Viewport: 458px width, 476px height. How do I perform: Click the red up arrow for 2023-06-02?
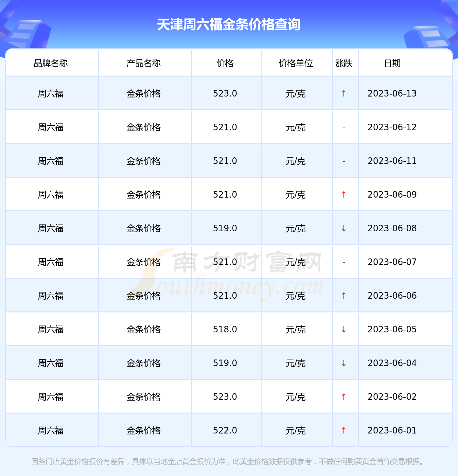coord(343,397)
